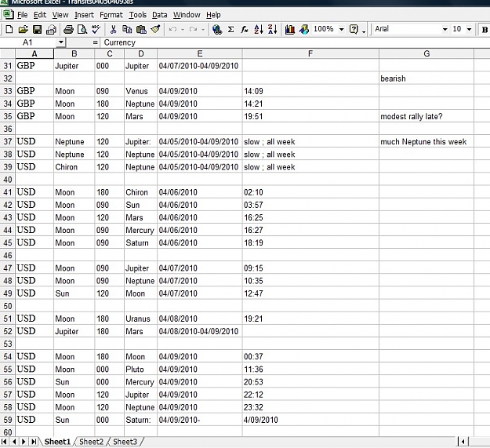Open the File menu
The width and height of the screenshot is (490, 448).
click(22, 15)
